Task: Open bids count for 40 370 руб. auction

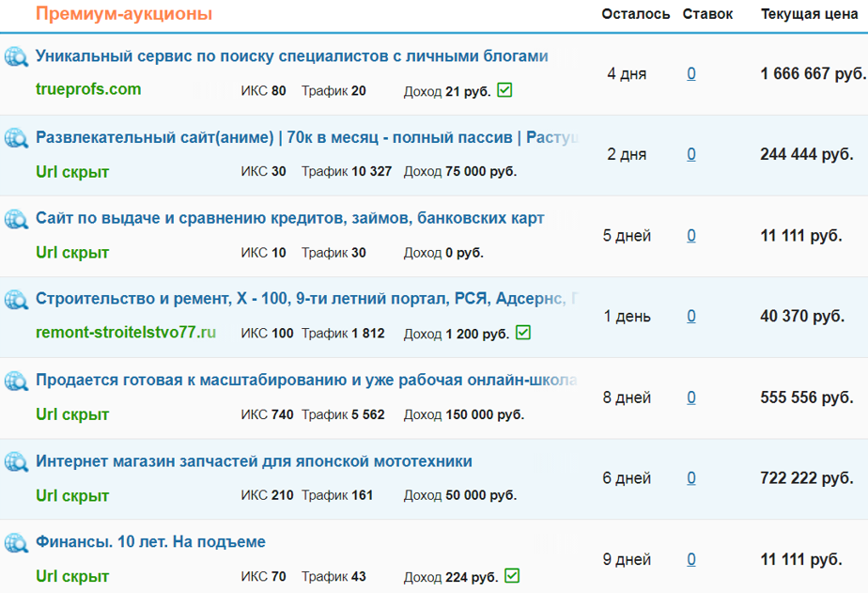Action: click(691, 316)
